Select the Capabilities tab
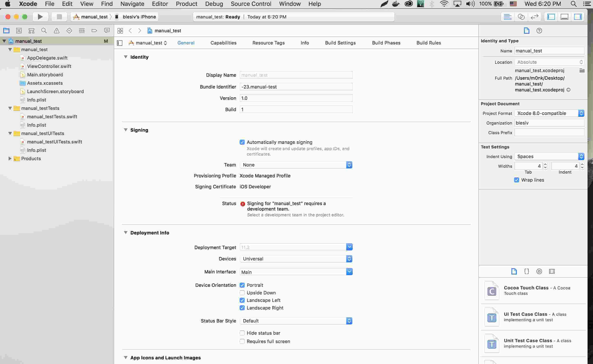593x364 pixels. [x=223, y=42]
